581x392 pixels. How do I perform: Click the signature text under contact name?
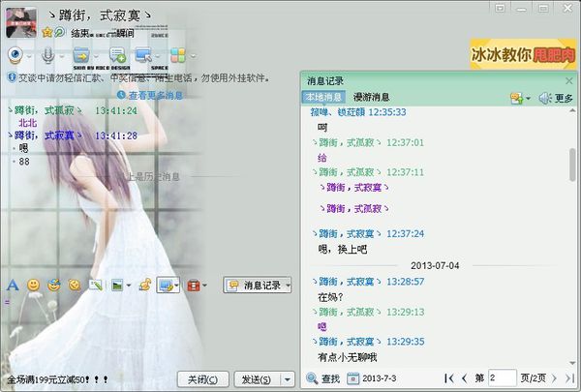(103, 33)
